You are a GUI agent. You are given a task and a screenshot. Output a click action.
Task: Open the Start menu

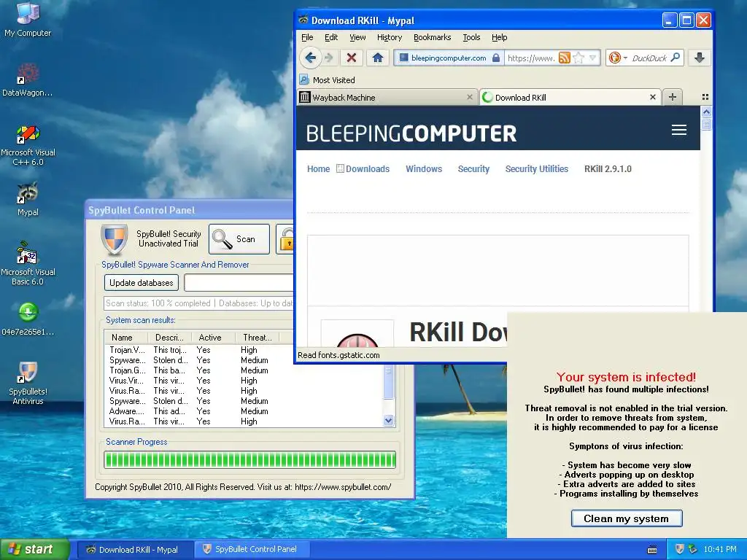point(34,549)
